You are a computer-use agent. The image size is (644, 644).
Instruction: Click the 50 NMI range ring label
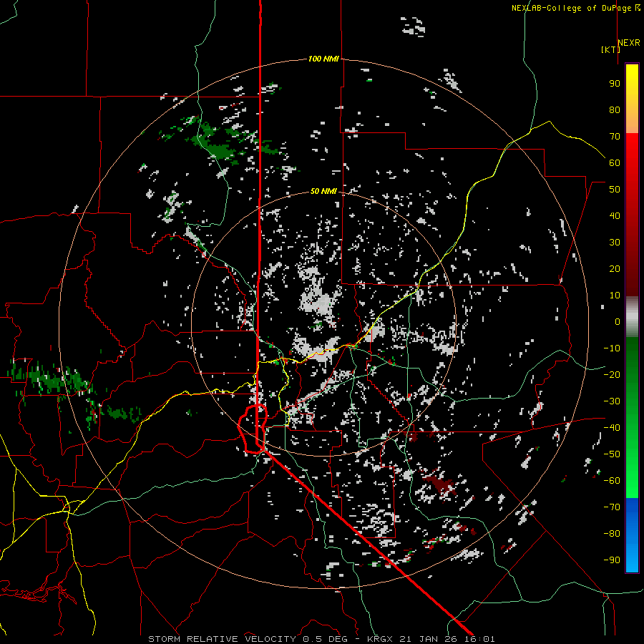point(323,191)
